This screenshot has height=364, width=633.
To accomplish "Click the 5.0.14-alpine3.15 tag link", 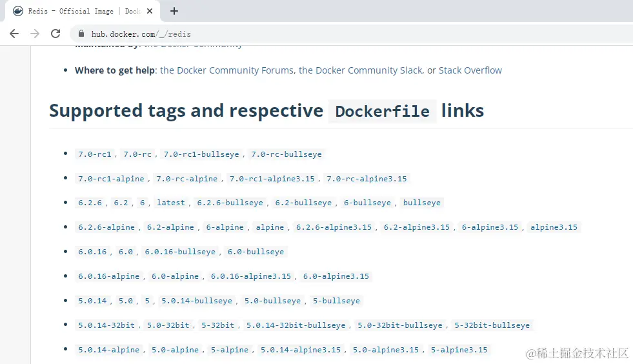I will pyautogui.click(x=300, y=350).
